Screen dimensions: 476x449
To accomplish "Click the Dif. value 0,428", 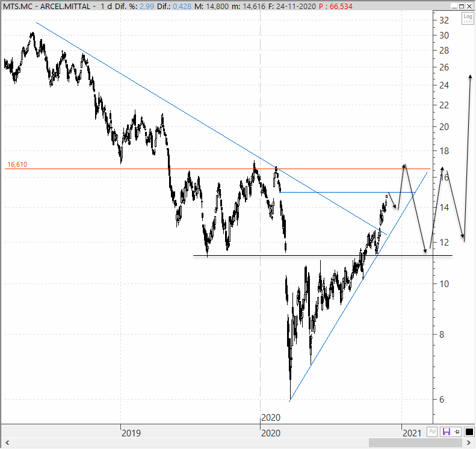I will (182, 7).
